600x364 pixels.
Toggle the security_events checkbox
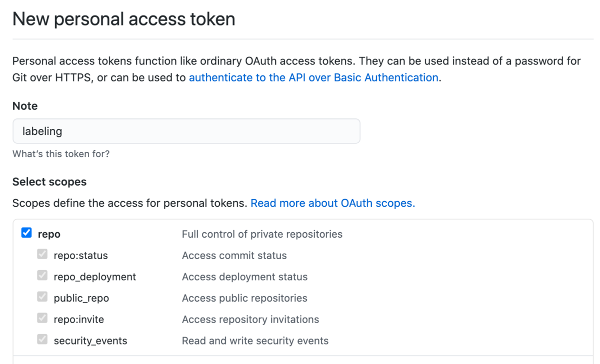tap(42, 340)
